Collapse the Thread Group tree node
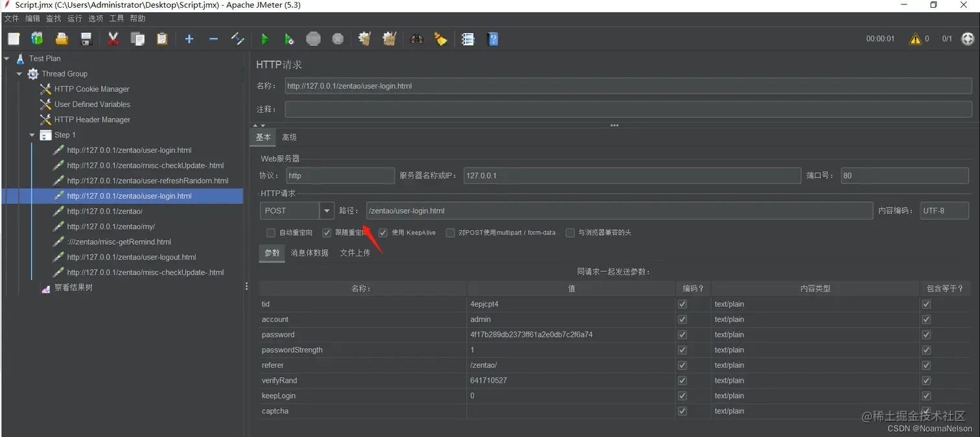Image resolution: width=980 pixels, height=437 pixels. [19, 74]
